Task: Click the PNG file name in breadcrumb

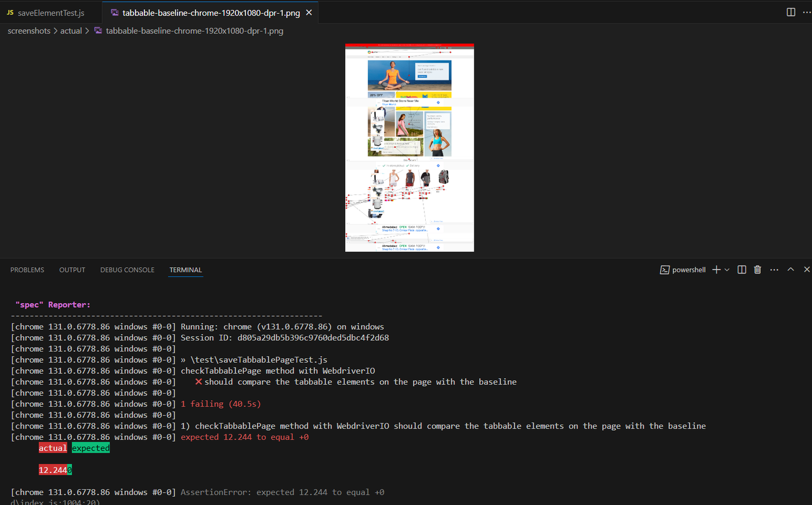Action: pos(194,31)
